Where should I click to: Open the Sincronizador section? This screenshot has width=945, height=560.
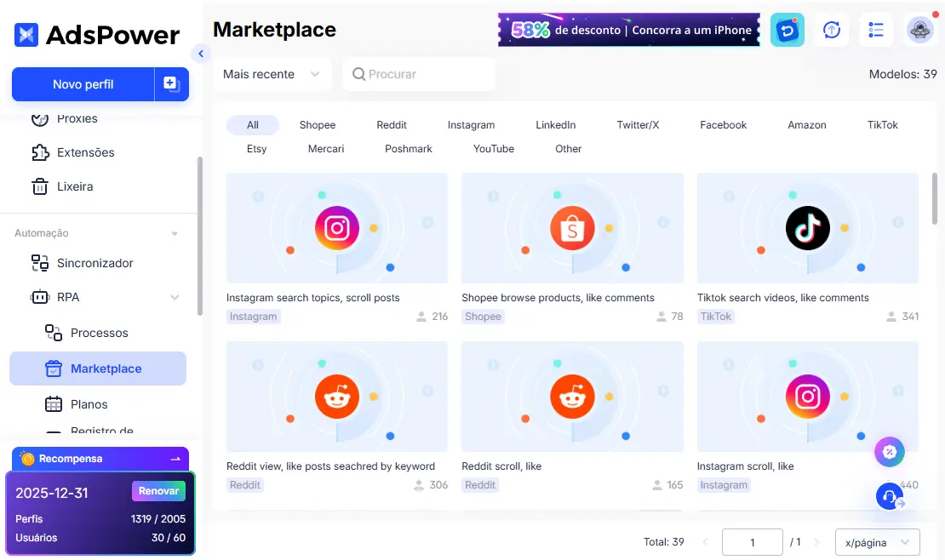click(x=94, y=263)
